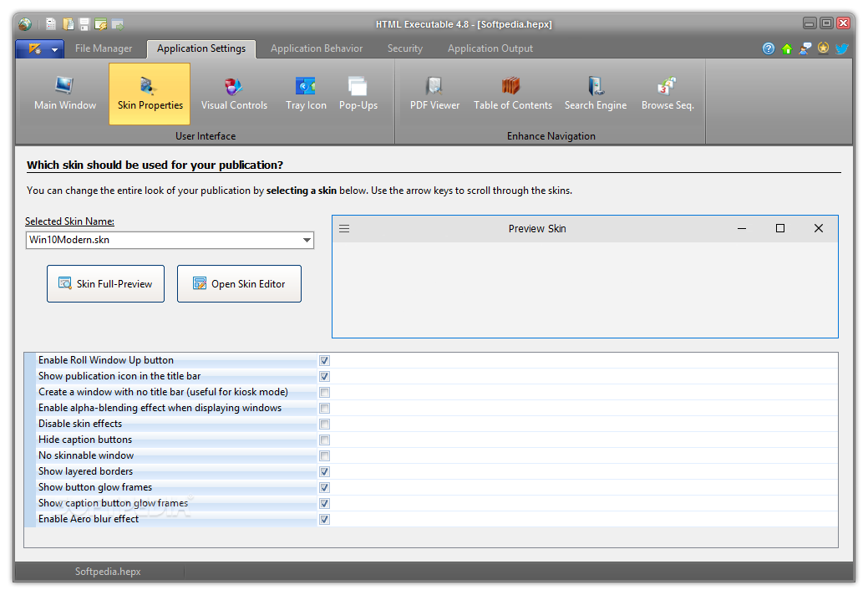Create a new project via document icon
The height and width of the screenshot is (595, 868).
[51, 24]
